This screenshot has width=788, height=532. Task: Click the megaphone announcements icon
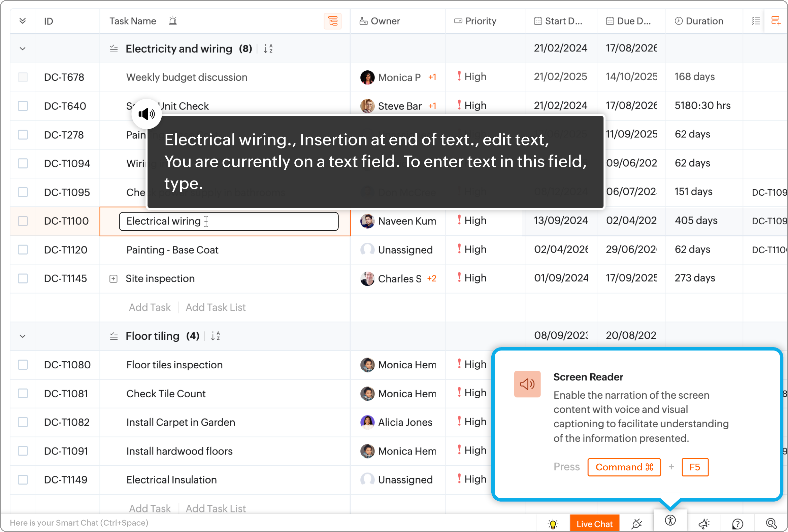click(704, 524)
